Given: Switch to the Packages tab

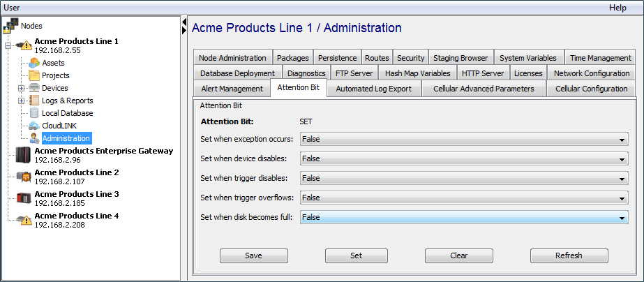Looking at the screenshot, I should (293, 58).
